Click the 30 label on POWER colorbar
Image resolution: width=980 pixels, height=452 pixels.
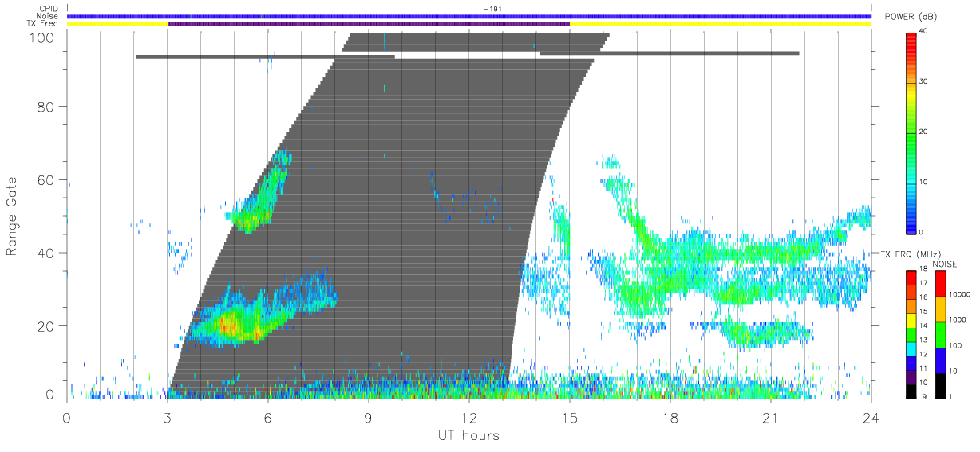click(x=924, y=82)
